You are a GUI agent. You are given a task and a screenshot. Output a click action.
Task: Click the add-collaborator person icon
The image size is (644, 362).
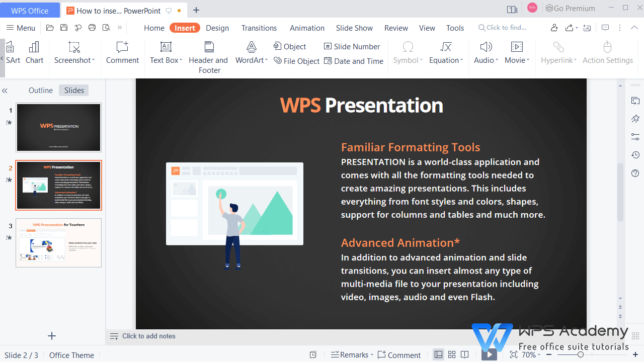coord(554,28)
